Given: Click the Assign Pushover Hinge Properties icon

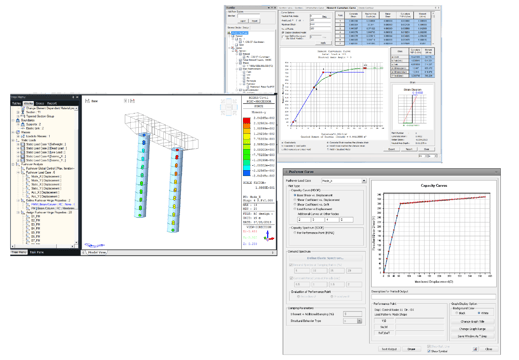Looking at the screenshot, I should click(23, 212).
